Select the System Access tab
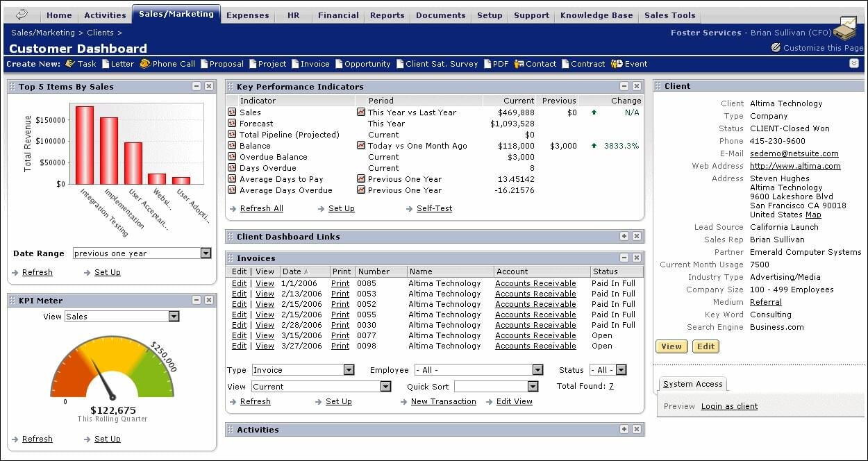The height and width of the screenshot is (461, 868). tap(692, 383)
